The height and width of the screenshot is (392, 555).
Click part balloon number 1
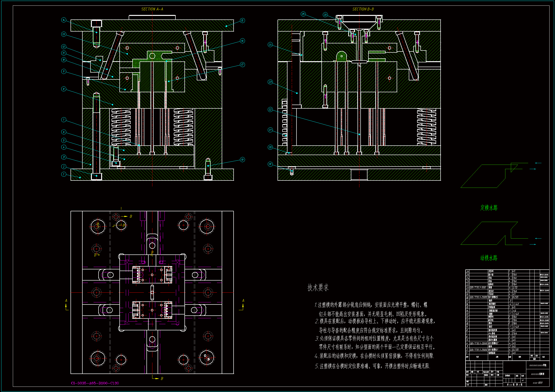pyautogui.click(x=64, y=174)
